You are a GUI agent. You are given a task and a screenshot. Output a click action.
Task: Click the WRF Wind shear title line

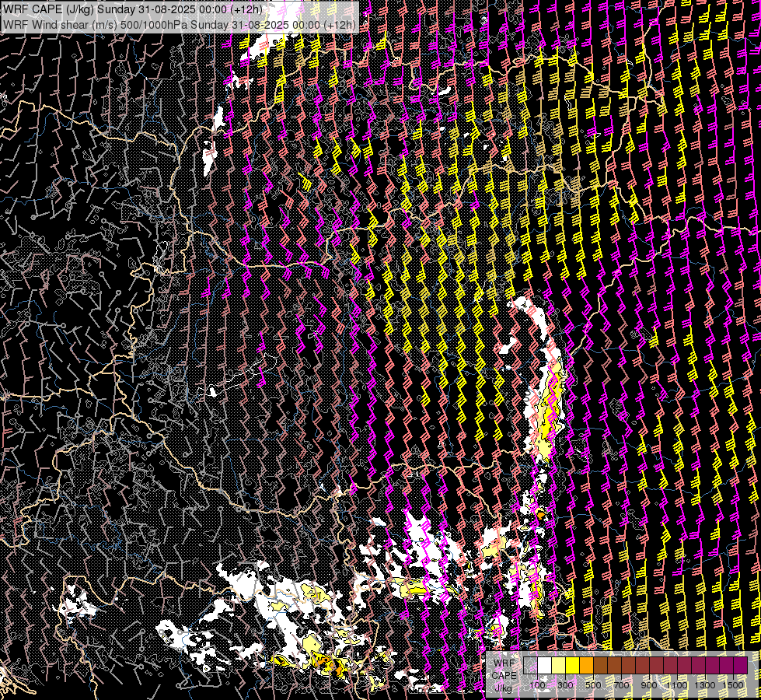(x=179, y=25)
